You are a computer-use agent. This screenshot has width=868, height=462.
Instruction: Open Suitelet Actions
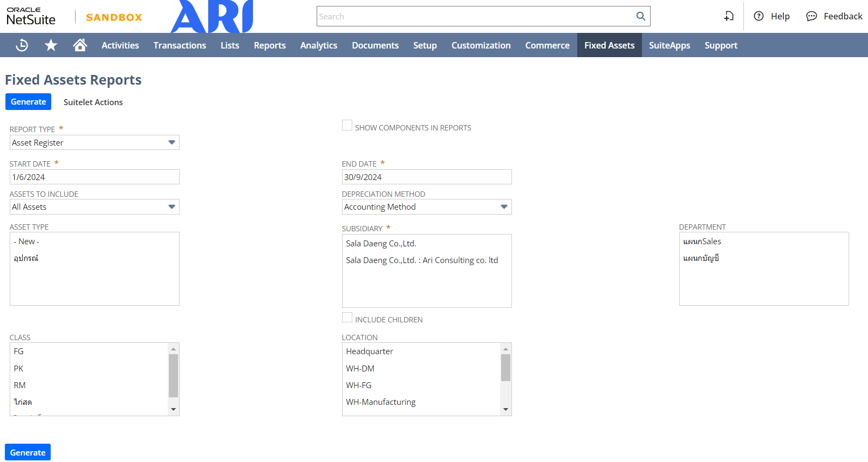(93, 102)
